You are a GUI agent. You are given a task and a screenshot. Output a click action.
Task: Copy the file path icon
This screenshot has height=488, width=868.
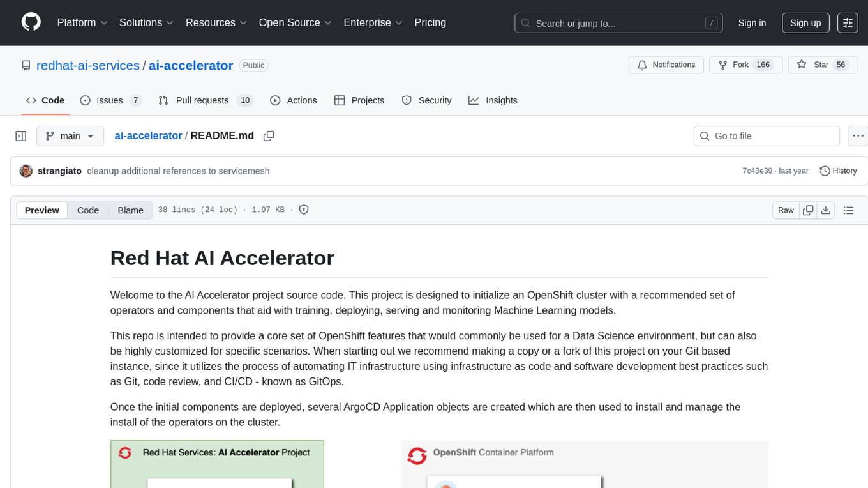click(x=269, y=136)
